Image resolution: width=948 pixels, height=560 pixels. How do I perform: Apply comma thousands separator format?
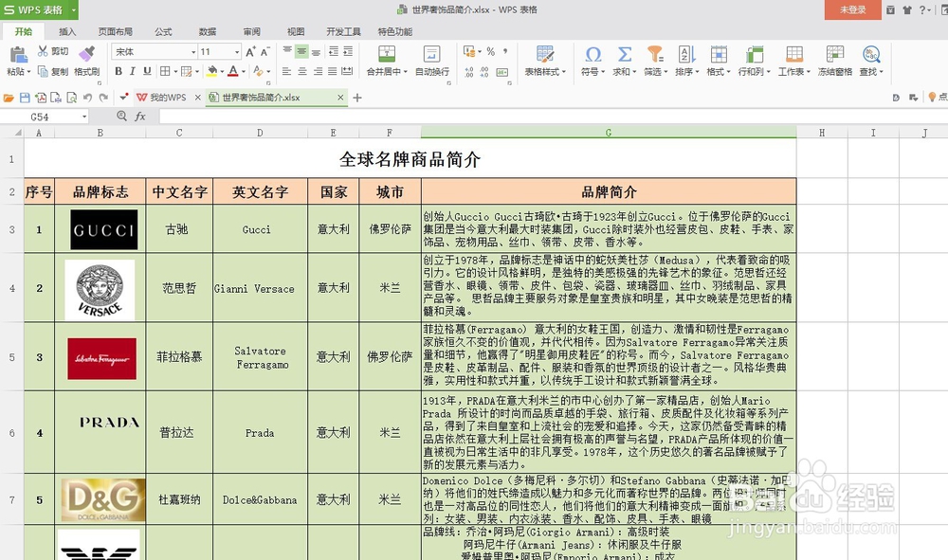(505, 51)
